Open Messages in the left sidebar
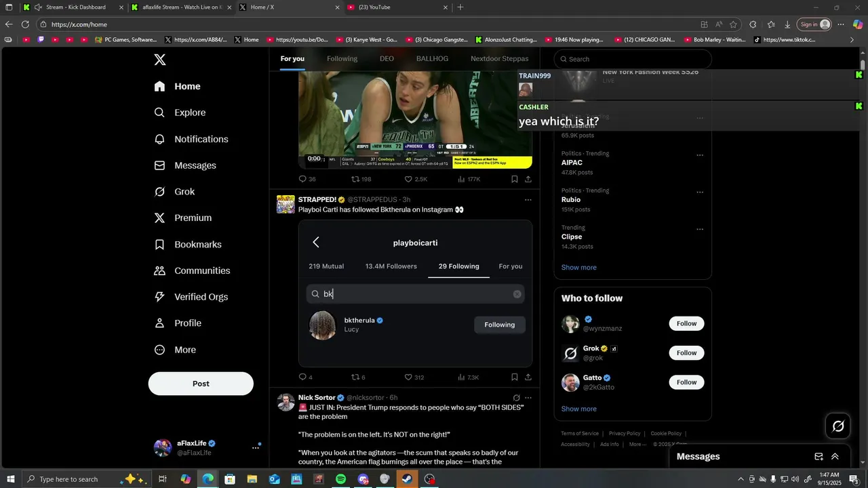 coord(185,165)
